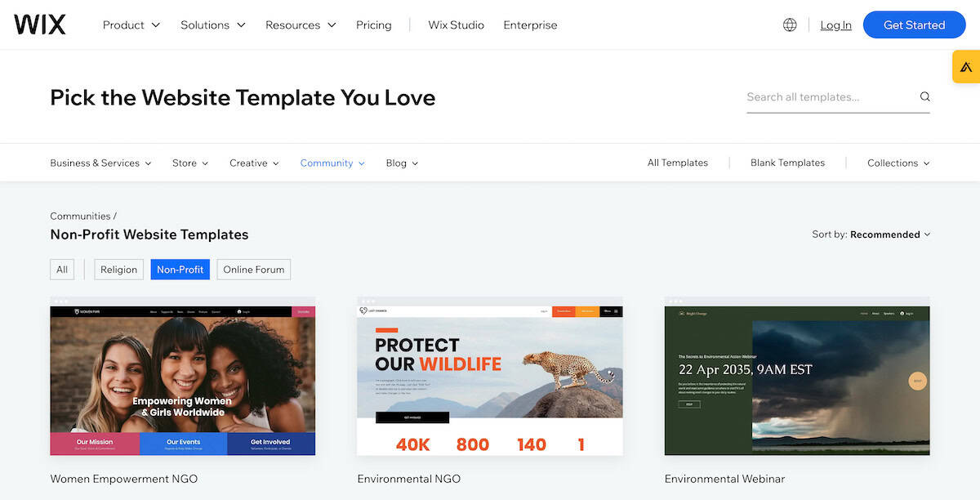Switch to the All templates filter
This screenshot has height=500, width=980.
tap(62, 269)
